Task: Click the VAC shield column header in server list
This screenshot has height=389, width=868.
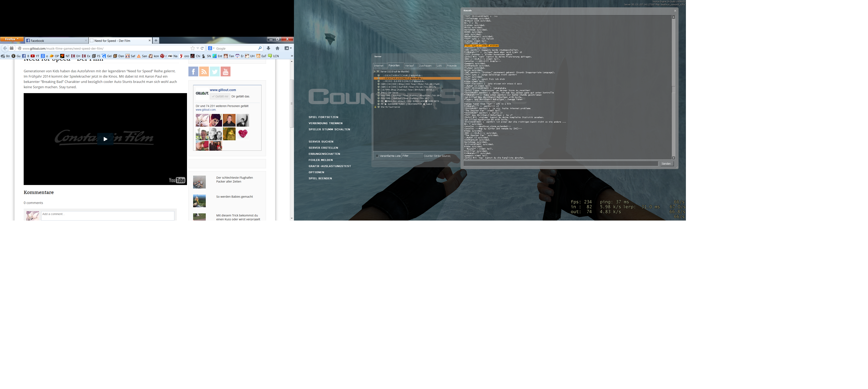Action: point(378,71)
